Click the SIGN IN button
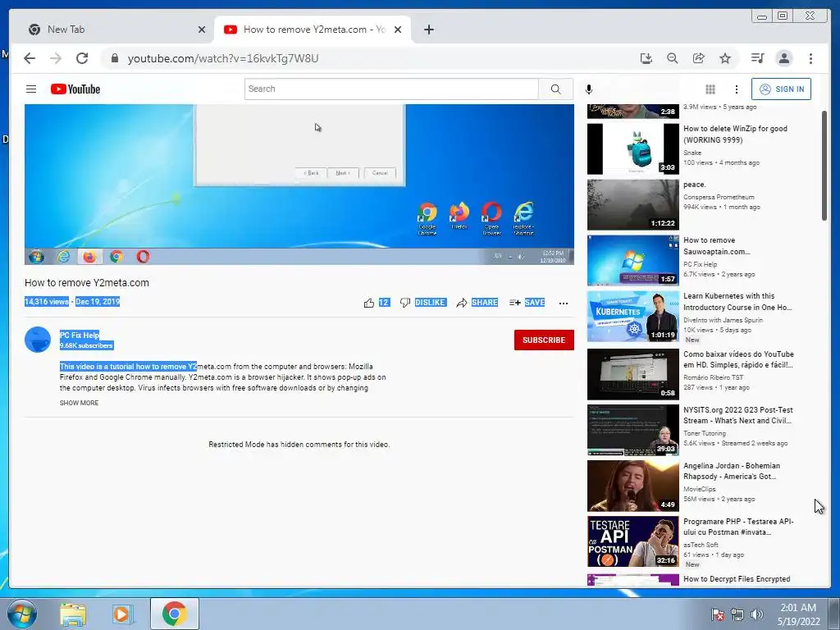The image size is (840, 630). [781, 89]
